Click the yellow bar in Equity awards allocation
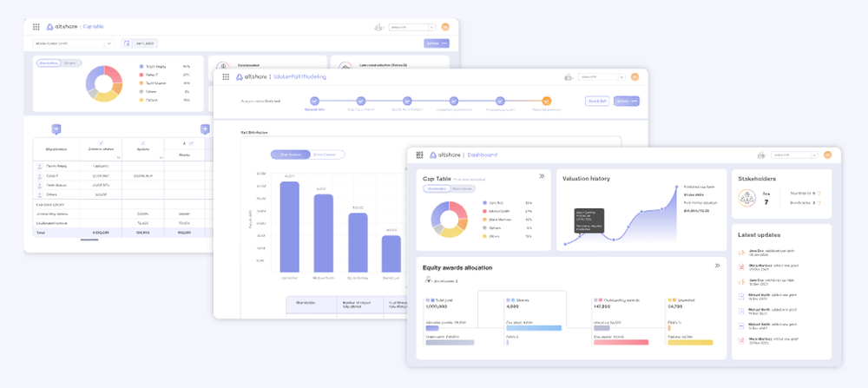 click(690, 343)
